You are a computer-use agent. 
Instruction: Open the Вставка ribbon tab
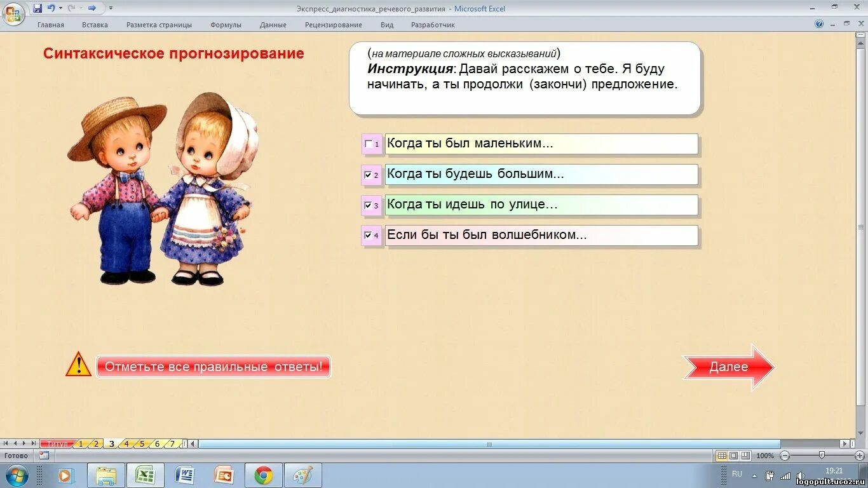click(95, 25)
